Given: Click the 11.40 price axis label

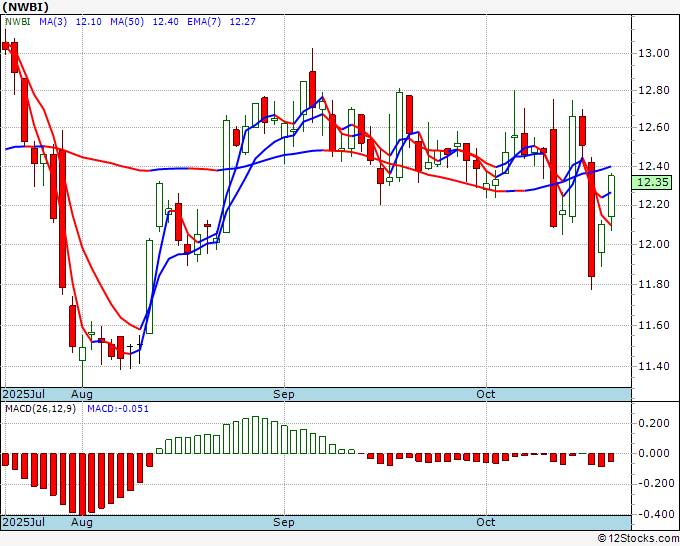Looking at the screenshot, I should coord(653,366).
